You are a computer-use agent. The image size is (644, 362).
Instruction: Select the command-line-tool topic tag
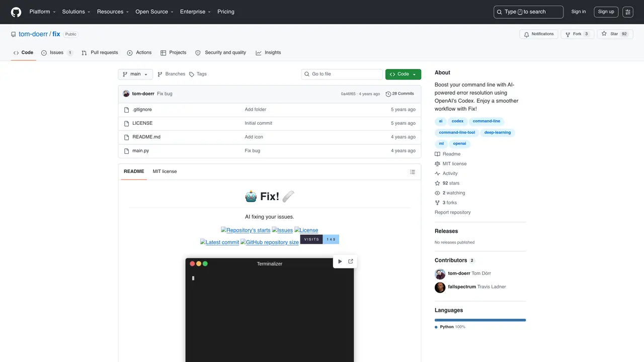(x=457, y=133)
